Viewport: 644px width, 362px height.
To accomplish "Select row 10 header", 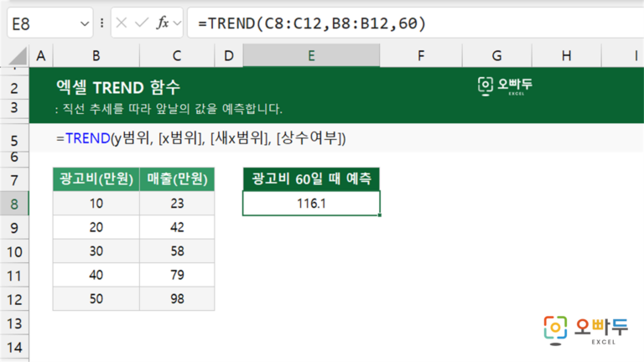I will point(14,251).
